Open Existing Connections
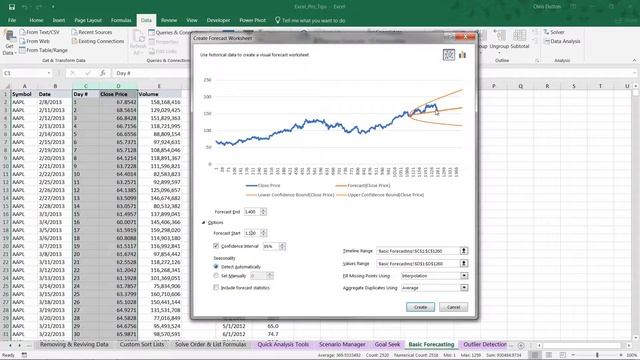Screen dimensions: 640x360 pos(98,41)
